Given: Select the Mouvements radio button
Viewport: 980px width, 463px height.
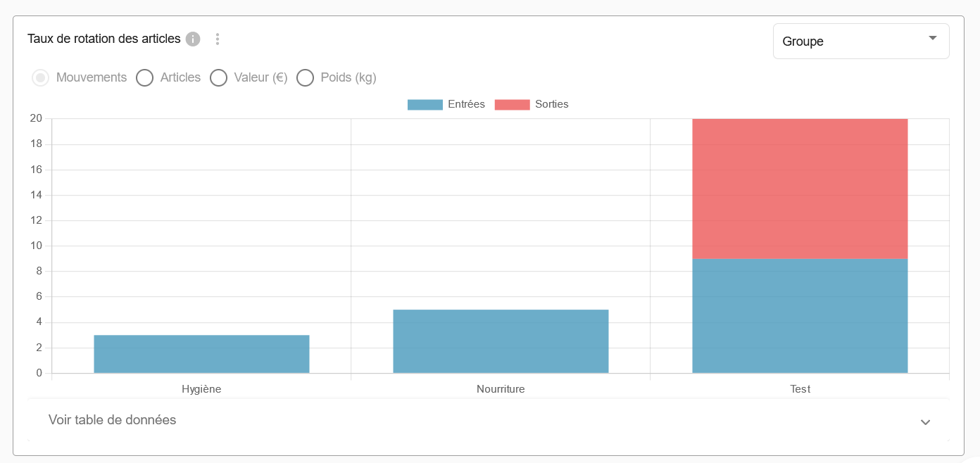Looking at the screenshot, I should (41, 77).
